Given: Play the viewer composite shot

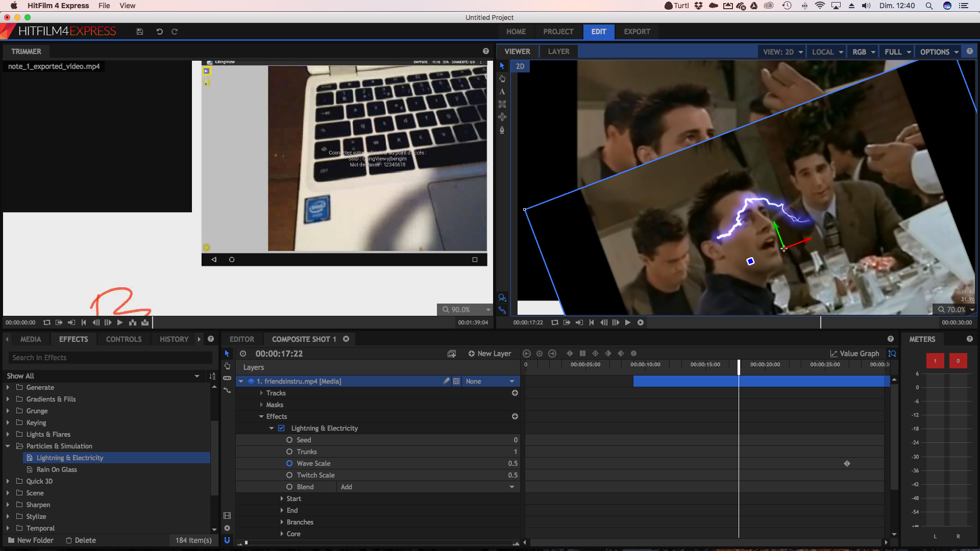Looking at the screenshot, I should [x=628, y=322].
